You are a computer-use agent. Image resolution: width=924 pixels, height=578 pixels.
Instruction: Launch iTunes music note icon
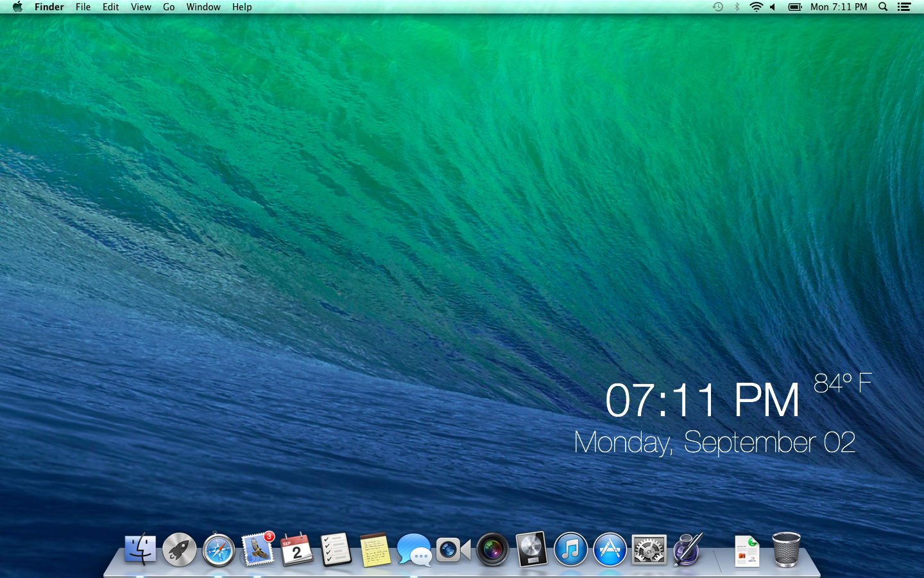[x=570, y=550]
